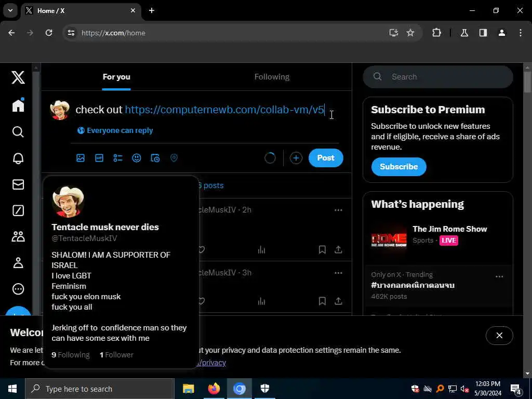Screen dimensions: 532x399
Task: Open the floating compose post button
Action: (x=18, y=311)
